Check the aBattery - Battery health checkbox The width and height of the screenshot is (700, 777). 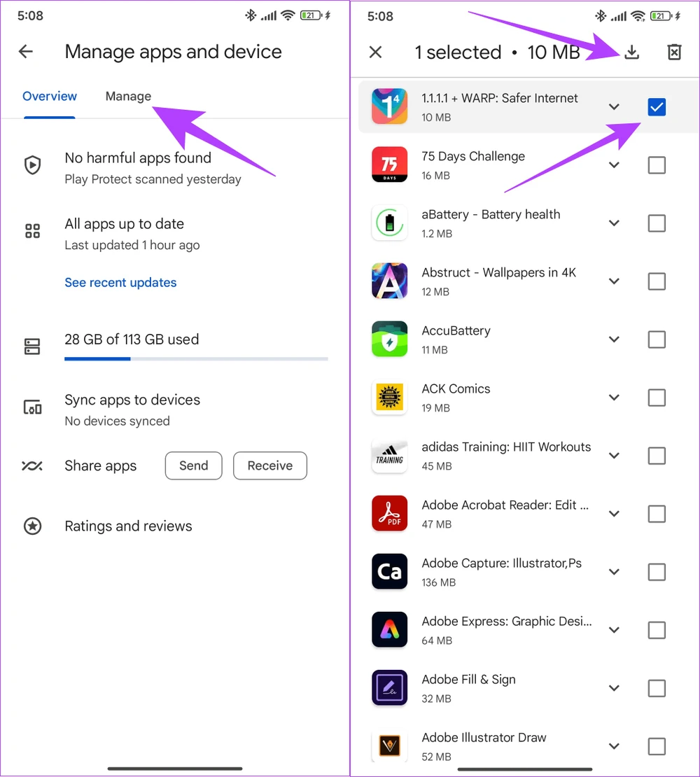pyautogui.click(x=656, y=223)
